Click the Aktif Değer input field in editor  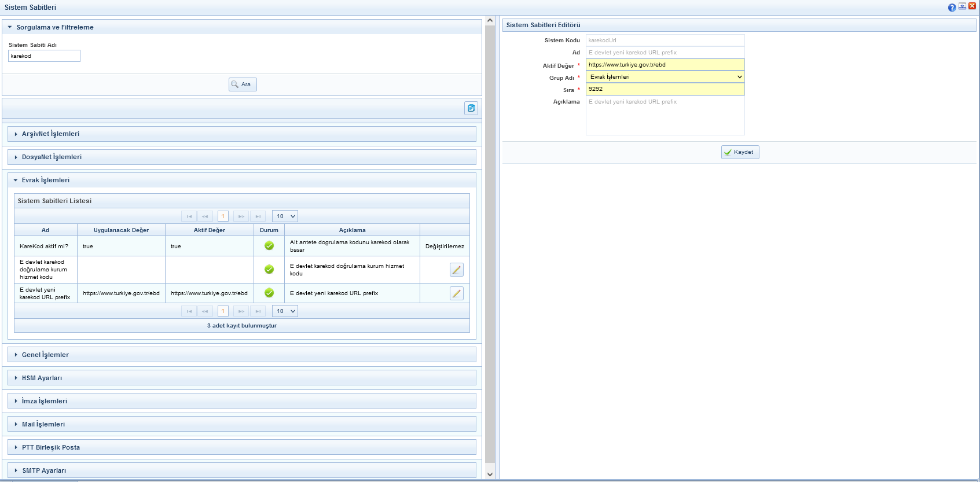pos(665,65)
